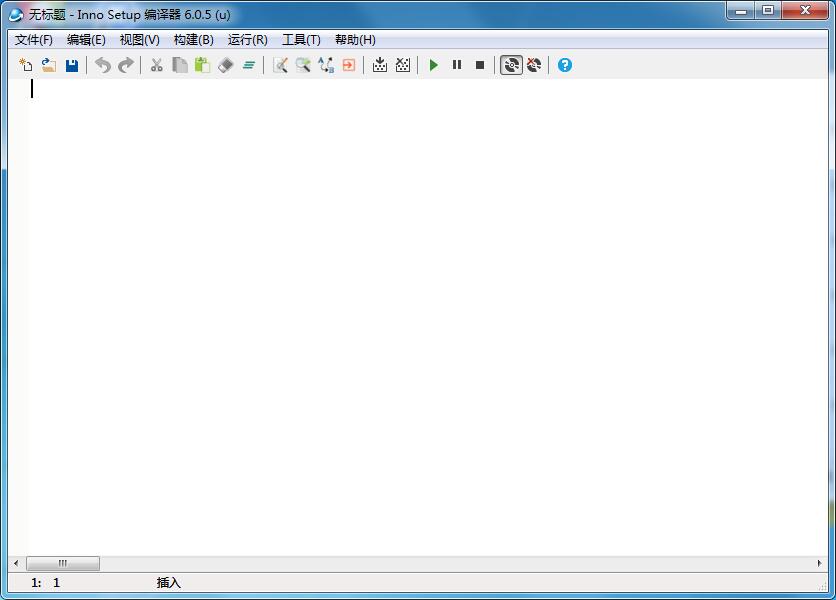This screenshot has height=600, width=836.
Task: Toggle the Target Setup disc icon
Action: [511, 65]
